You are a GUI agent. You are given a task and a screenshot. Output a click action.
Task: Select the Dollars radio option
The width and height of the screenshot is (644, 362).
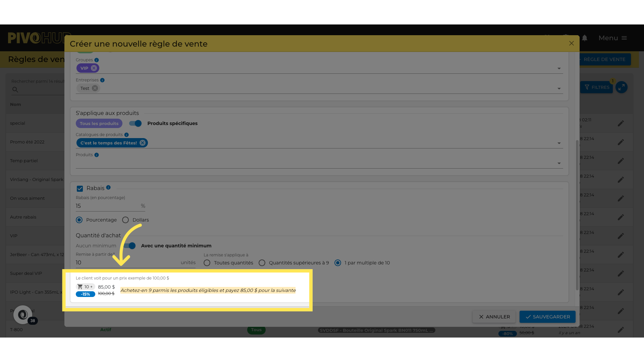[125, 220]
